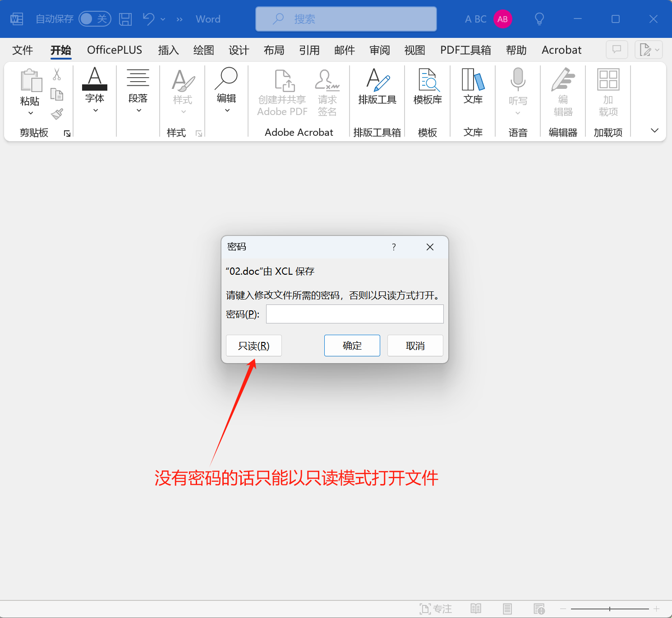This screenshot has height=618, width=672.
Task: Open the 文库 tool
Action: point(473,88)
